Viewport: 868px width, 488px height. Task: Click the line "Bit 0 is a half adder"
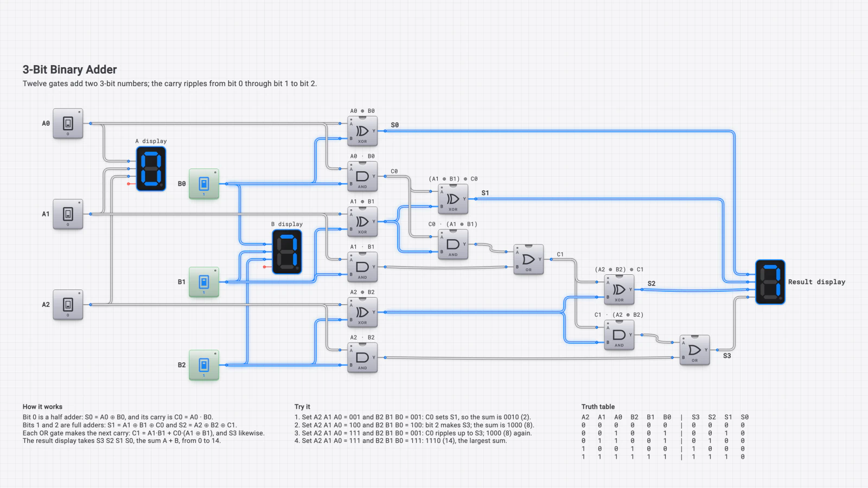click(118, 418)
